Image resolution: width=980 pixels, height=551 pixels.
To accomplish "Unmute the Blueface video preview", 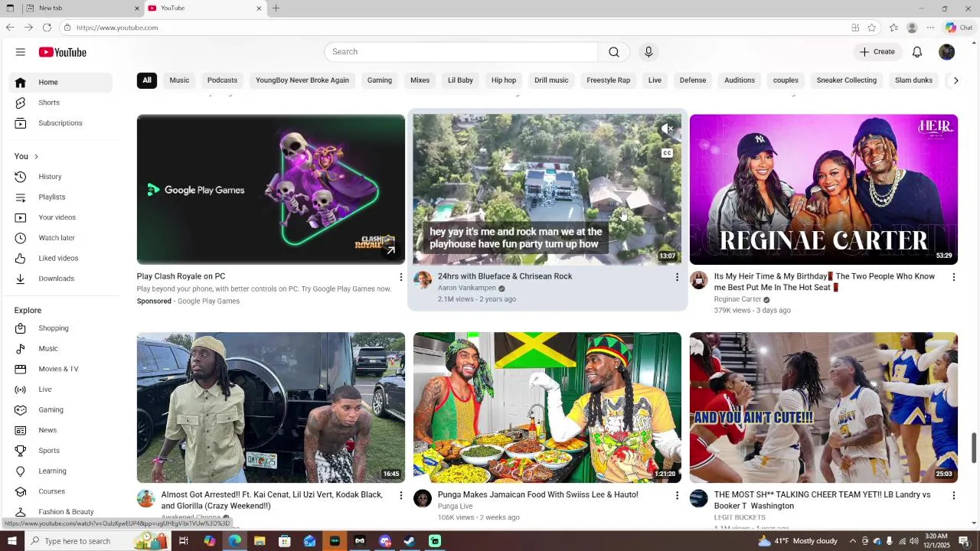I will pos(668,129).
